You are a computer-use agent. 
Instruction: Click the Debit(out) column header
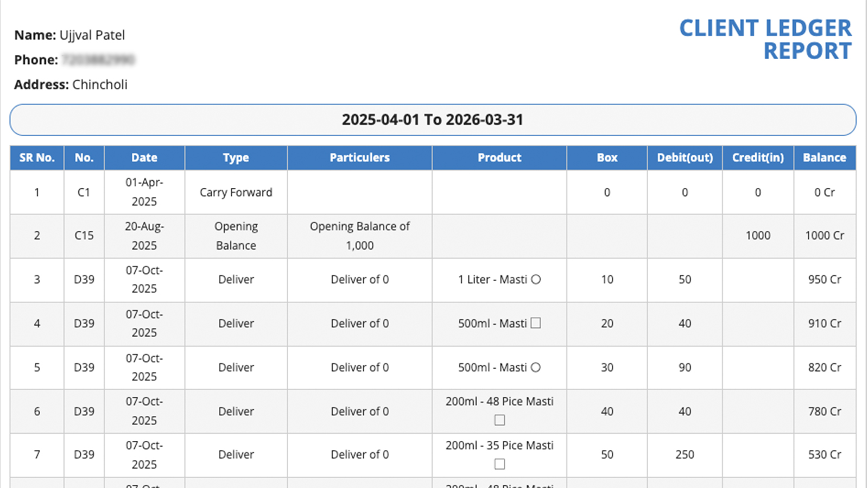tap(685, 158)
